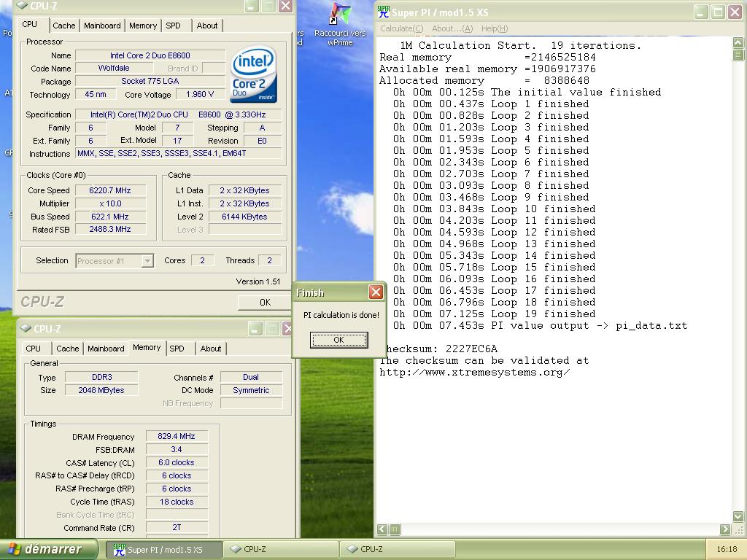Click the démarrer start button
Screen dimensions: 747x560
pyautogui.click(x=49, y=549)
